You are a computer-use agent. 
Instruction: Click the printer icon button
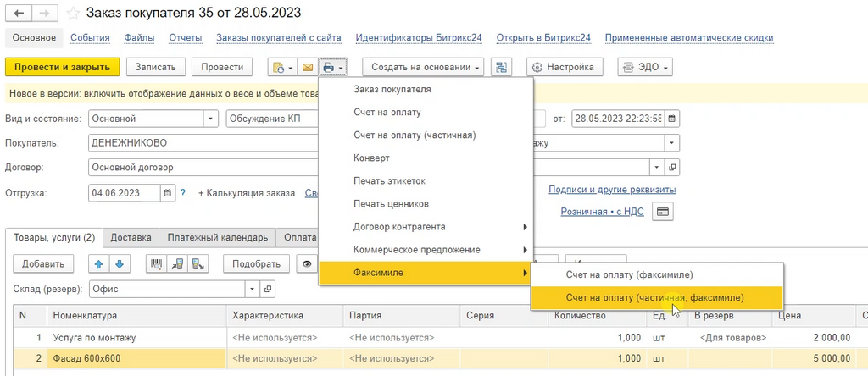332,68
